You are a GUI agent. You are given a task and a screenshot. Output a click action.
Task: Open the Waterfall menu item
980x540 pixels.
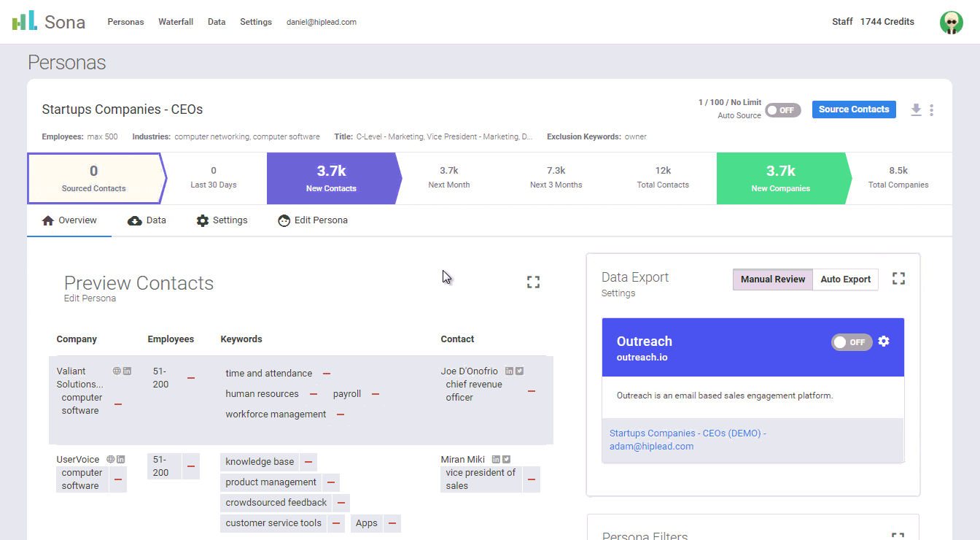click(176, 22)
